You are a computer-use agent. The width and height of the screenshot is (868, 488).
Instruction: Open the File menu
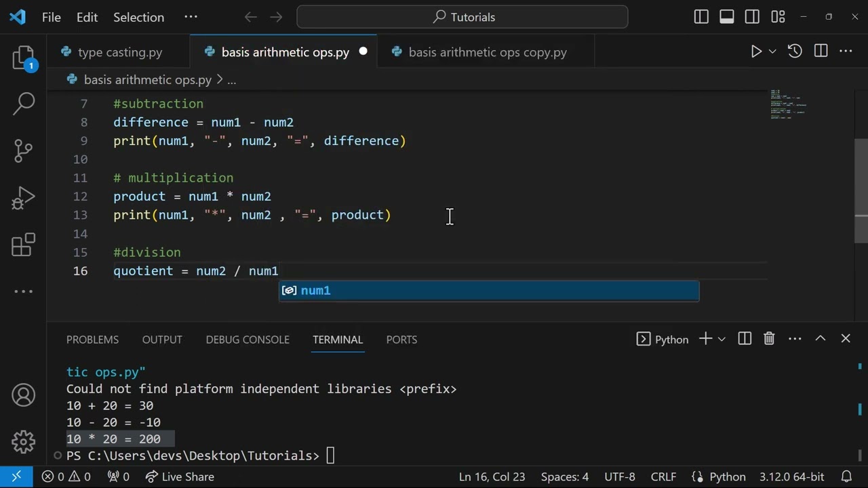coord(52,17)
